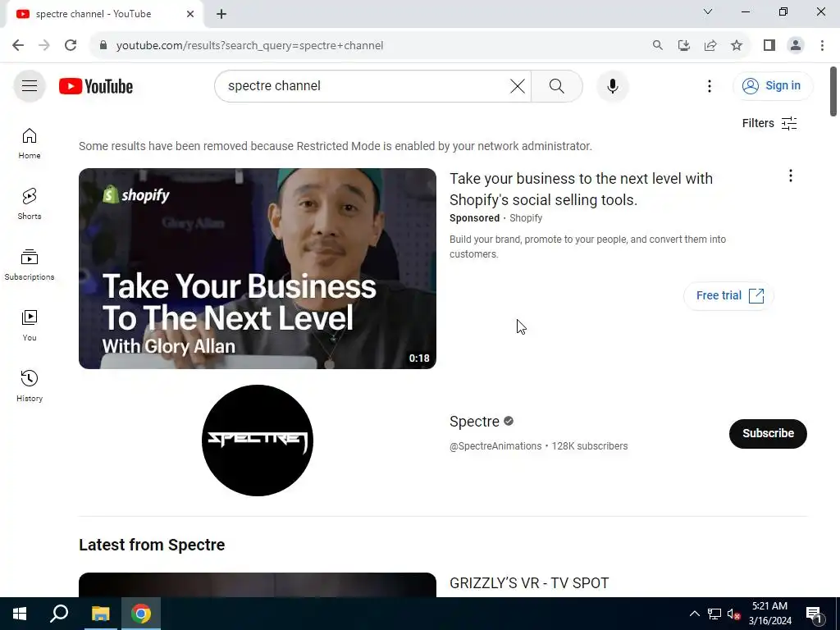Click the address bar zoom/search icon

(657, 46)
